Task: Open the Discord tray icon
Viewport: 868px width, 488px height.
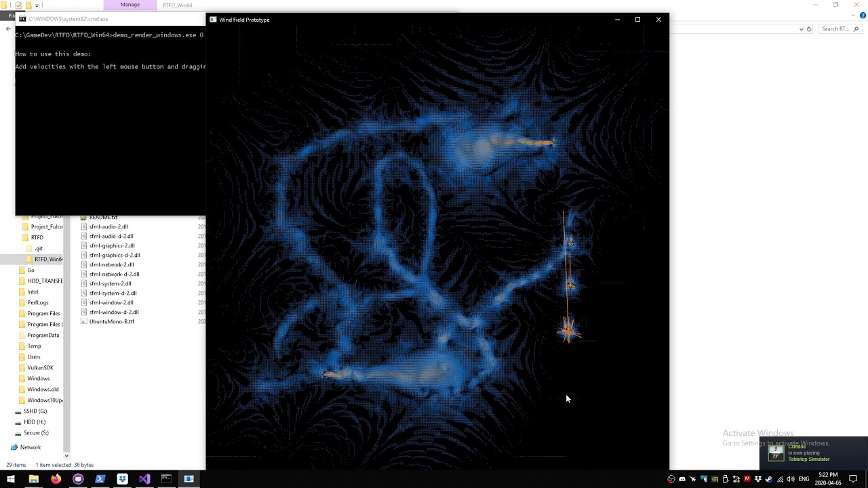Action: [x=682, y=479]
